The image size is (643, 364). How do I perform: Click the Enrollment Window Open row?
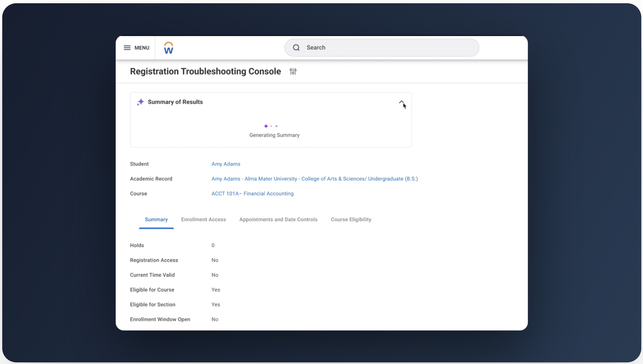pyautogui.click(x=160, y=319)
